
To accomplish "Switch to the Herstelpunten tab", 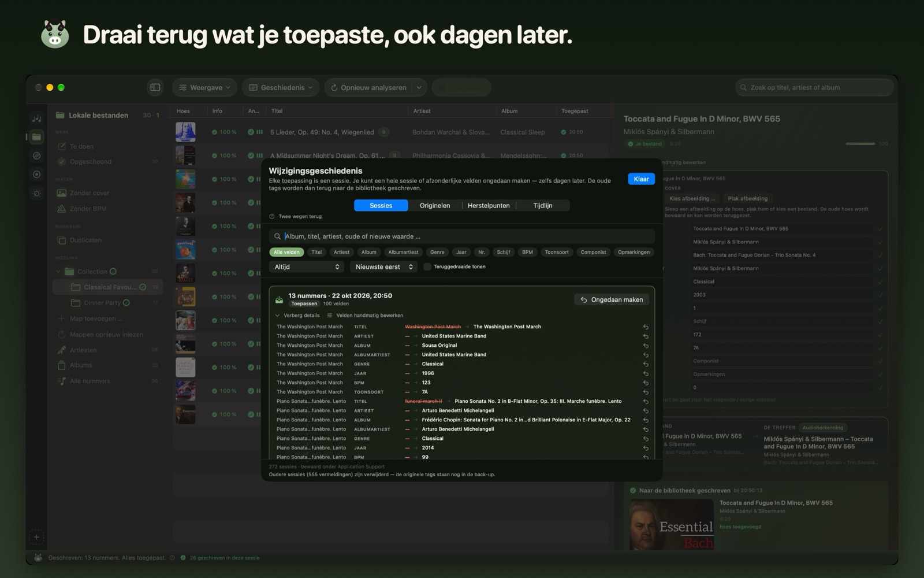I will click(489, 206).
